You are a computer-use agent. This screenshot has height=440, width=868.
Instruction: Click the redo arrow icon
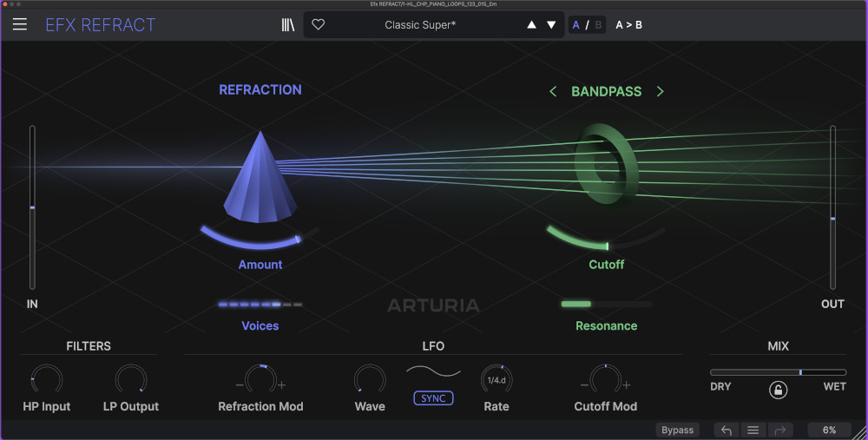779,430
